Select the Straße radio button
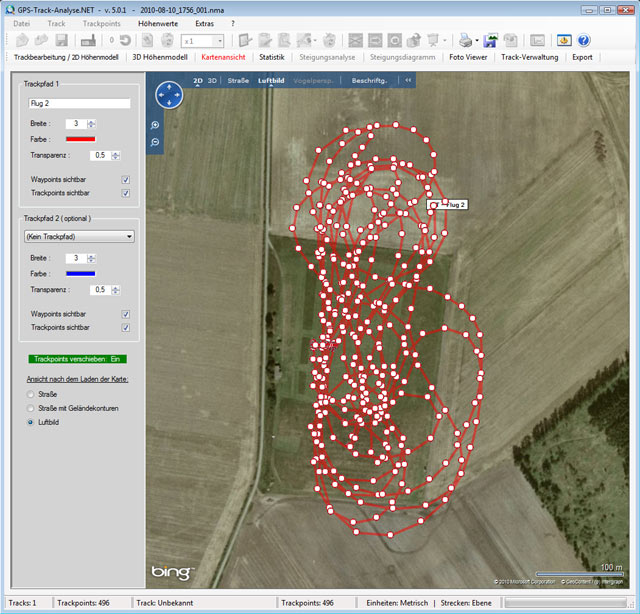 tap(30, 394)
